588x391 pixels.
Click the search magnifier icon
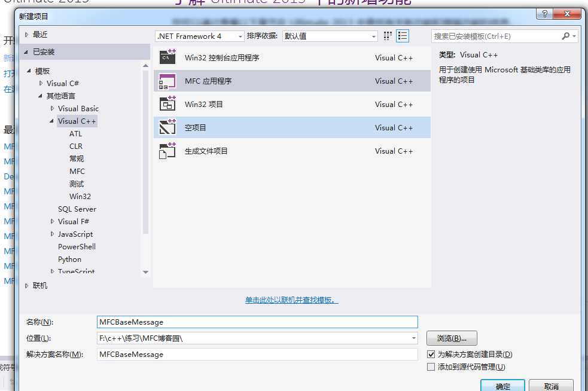click(x=565, y=36)
